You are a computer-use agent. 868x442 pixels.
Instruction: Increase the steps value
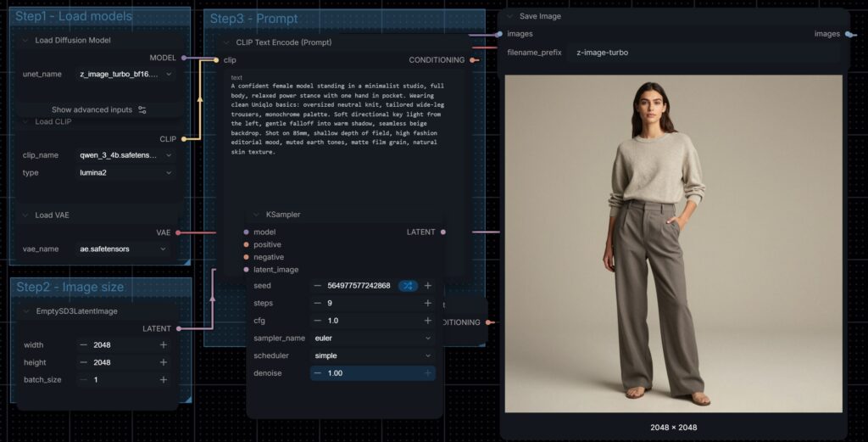[x=428, y=304]
